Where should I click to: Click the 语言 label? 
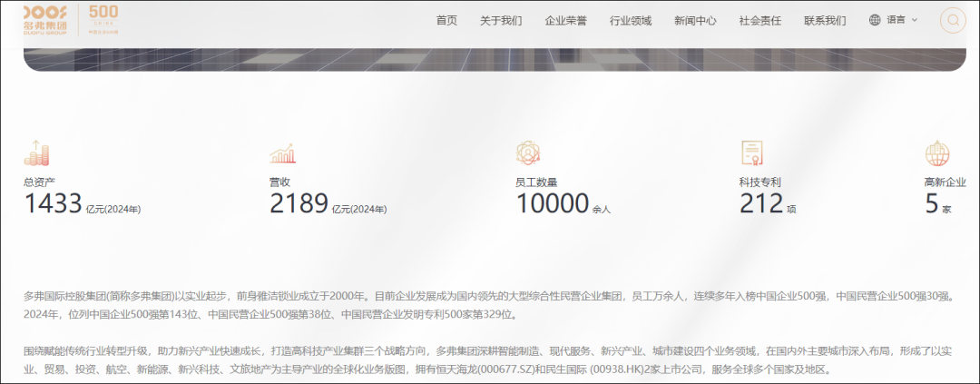click(896, 20)
